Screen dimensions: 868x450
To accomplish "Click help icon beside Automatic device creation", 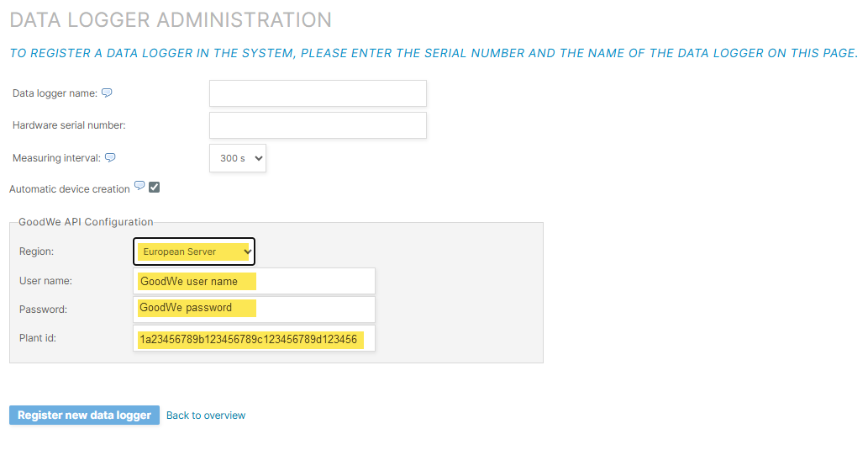I will pos(139,186).
